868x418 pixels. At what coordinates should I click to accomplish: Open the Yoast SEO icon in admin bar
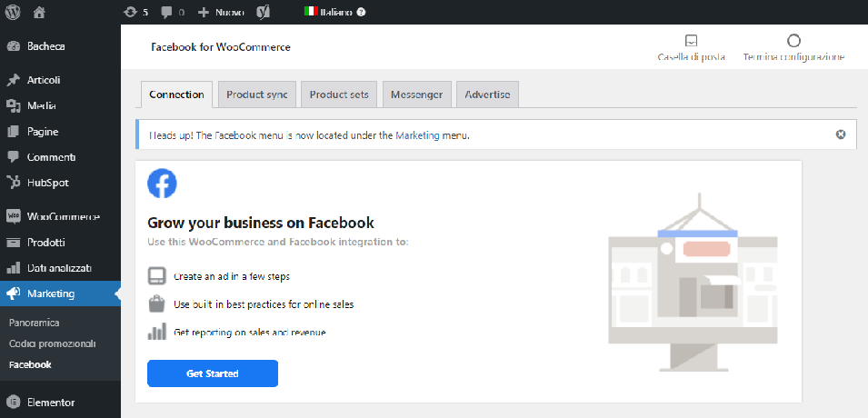[x=264, y=12]
